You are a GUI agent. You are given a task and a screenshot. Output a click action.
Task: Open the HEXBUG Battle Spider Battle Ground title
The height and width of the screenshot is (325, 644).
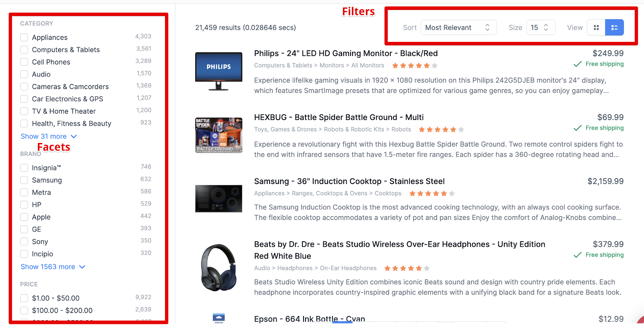point(339,118)
